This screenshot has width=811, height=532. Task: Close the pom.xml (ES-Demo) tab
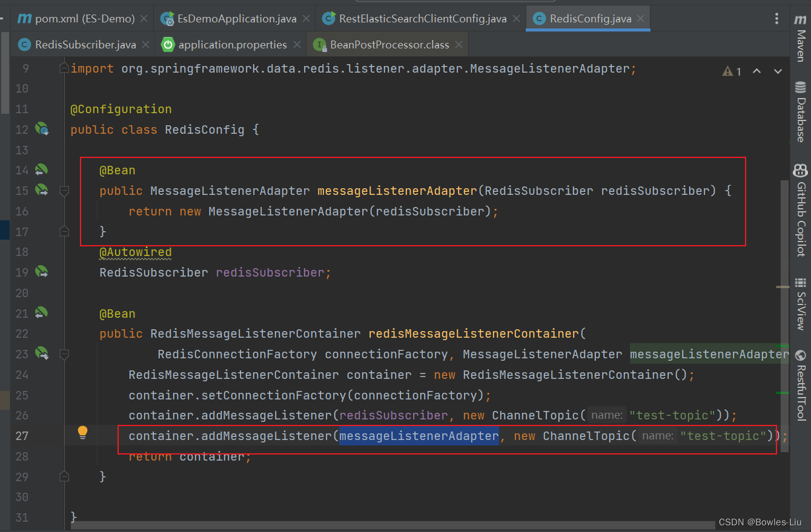click(144, 19)
